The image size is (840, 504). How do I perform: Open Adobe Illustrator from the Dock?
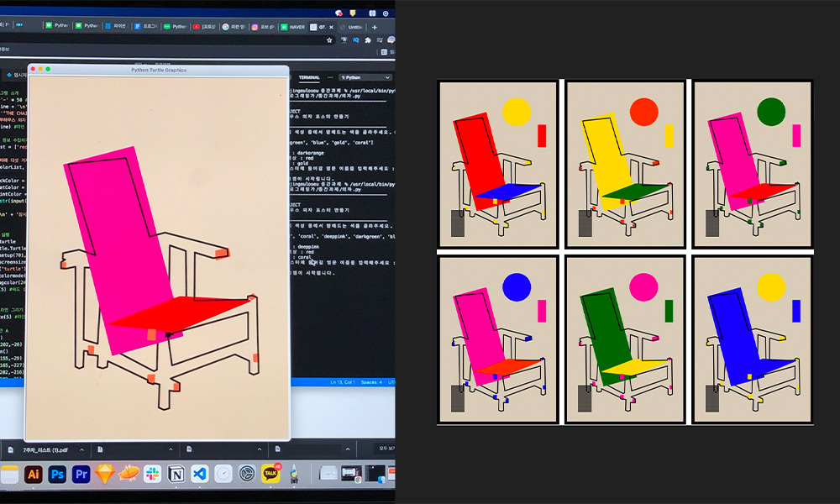coord(34,474)
